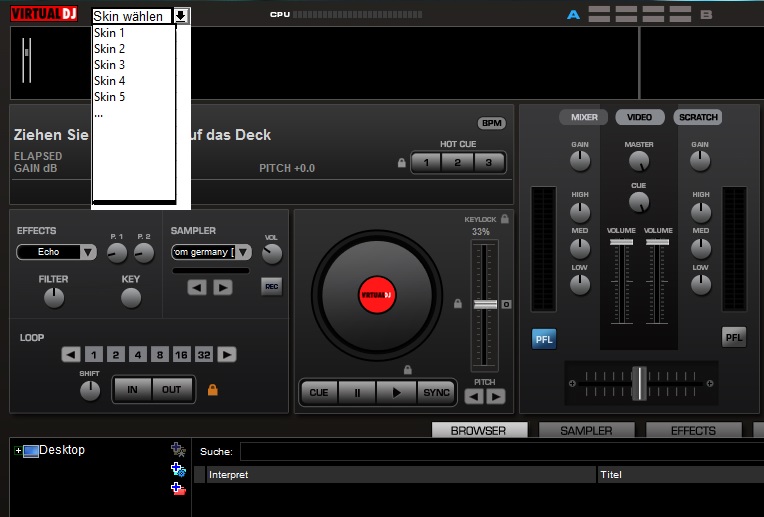Select Skin 3 from the list

[x=110, y=65]
